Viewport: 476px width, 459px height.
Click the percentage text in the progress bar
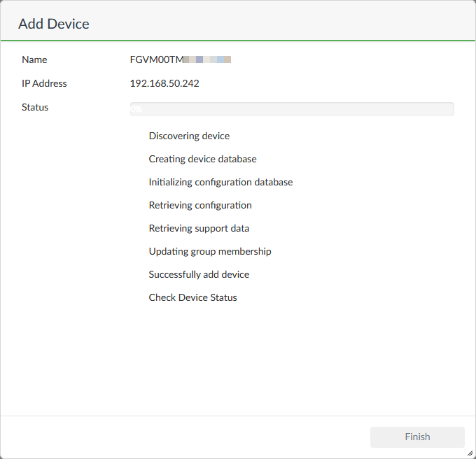[136, 109]
